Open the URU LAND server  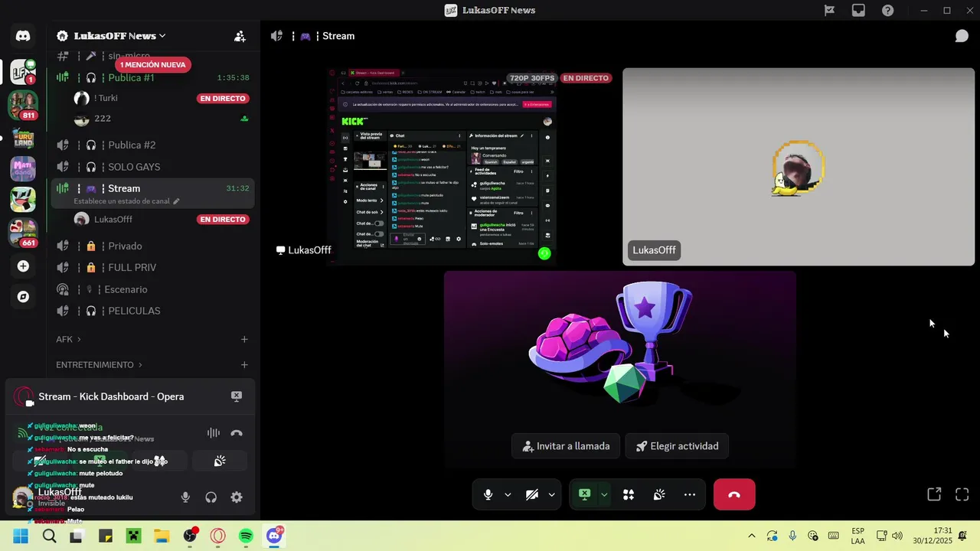[x=23, y=139]
